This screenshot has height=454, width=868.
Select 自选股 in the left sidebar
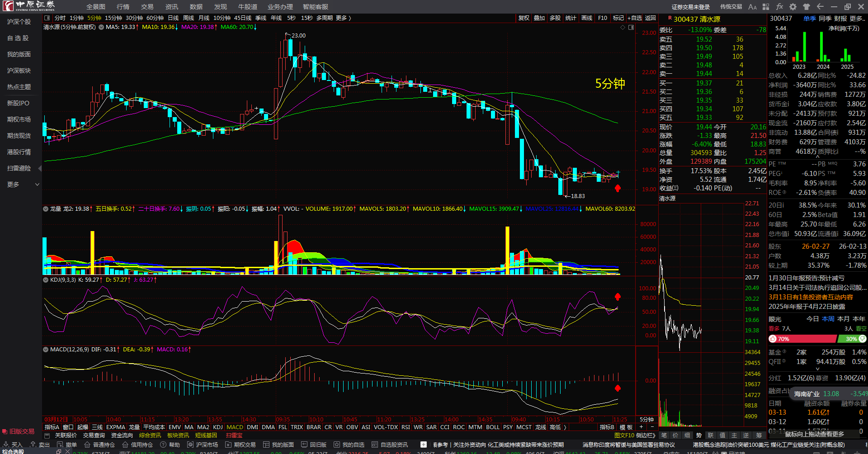(x=18, y=38)
